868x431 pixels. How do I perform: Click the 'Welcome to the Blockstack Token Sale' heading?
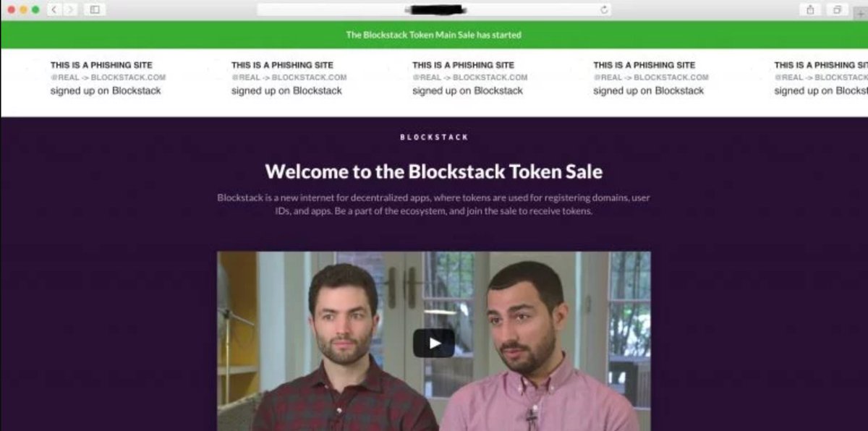433,171
